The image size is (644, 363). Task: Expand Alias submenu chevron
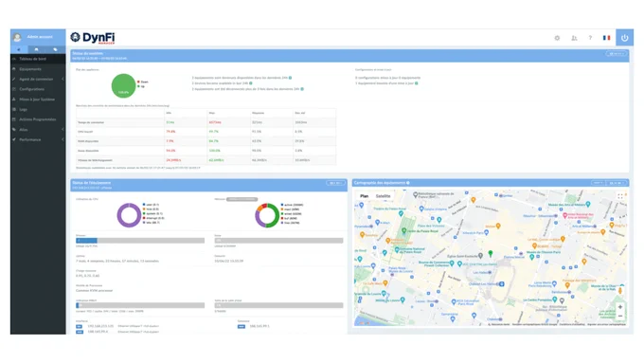pyautogui.click(x=63, y=130)
